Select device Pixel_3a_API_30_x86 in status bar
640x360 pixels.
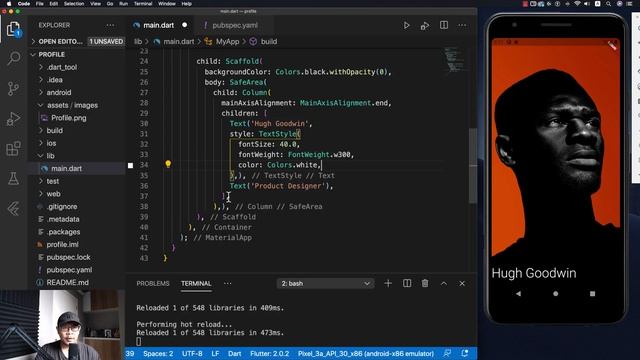(x=365, y=353)
